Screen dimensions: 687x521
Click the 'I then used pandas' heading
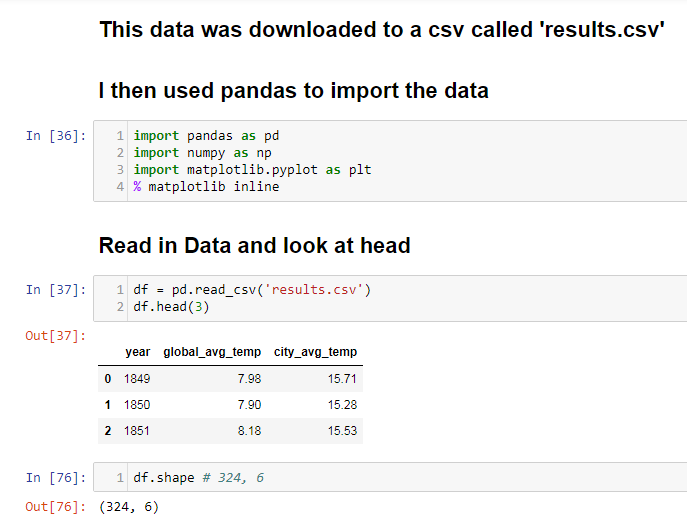pyautogui.click(x=294, y=91)
